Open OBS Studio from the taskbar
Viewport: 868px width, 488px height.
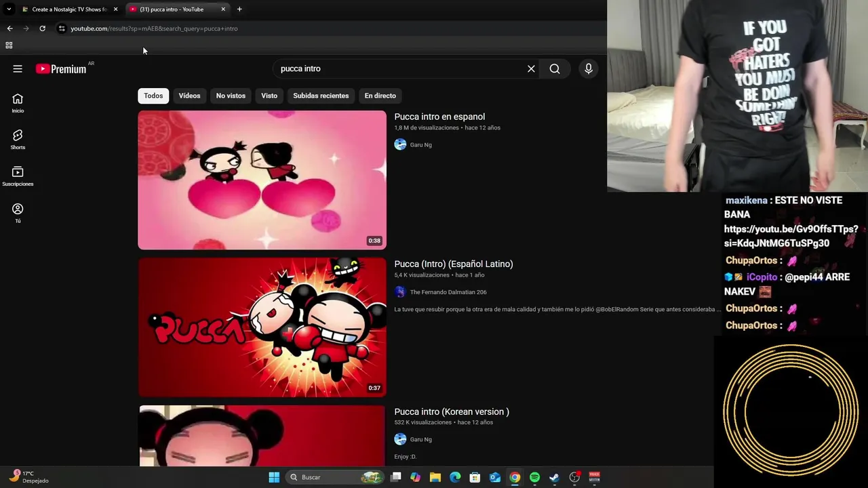[574, 477]
